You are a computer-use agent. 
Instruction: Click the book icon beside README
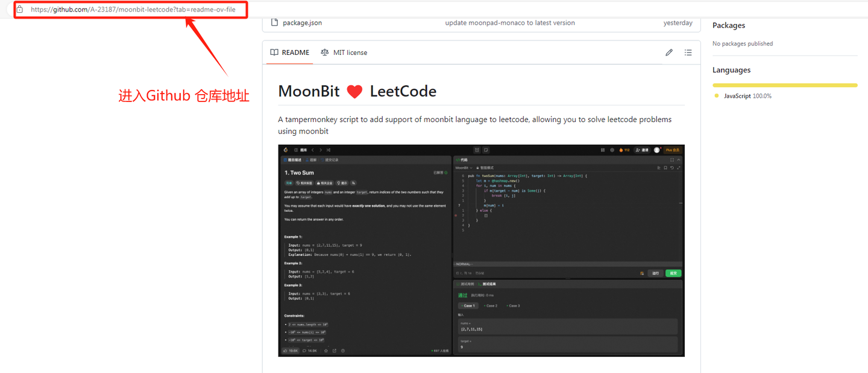point(274,53)
